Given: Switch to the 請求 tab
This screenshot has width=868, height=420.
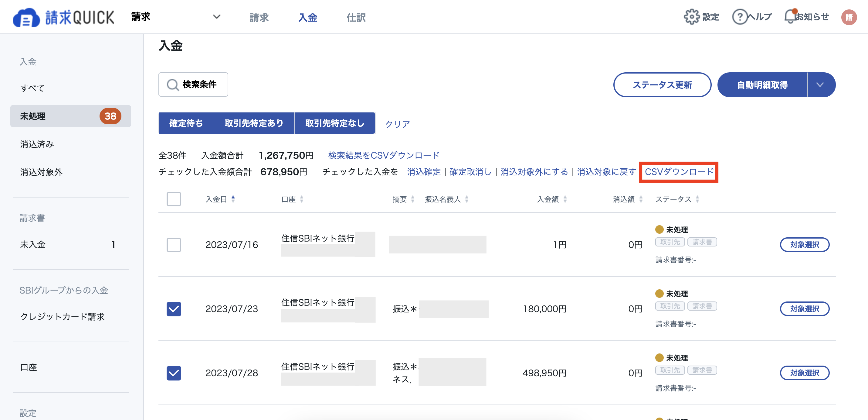Looking at the screenshot, I should [x=259, y=18].
